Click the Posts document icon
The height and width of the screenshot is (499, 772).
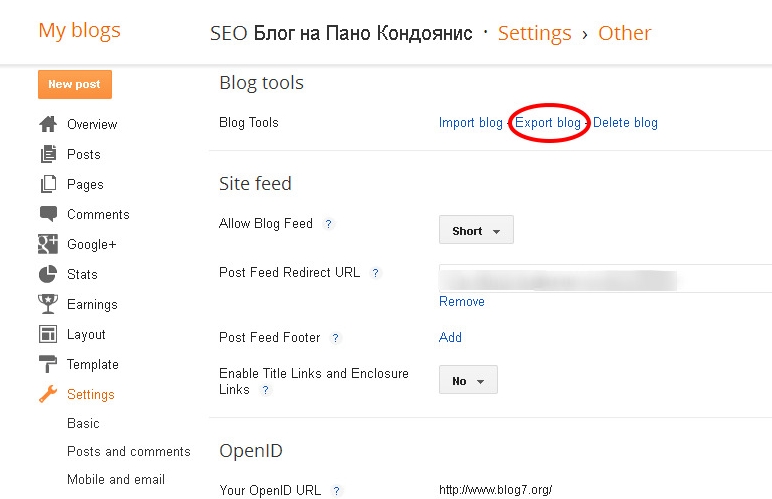[48, 154]
